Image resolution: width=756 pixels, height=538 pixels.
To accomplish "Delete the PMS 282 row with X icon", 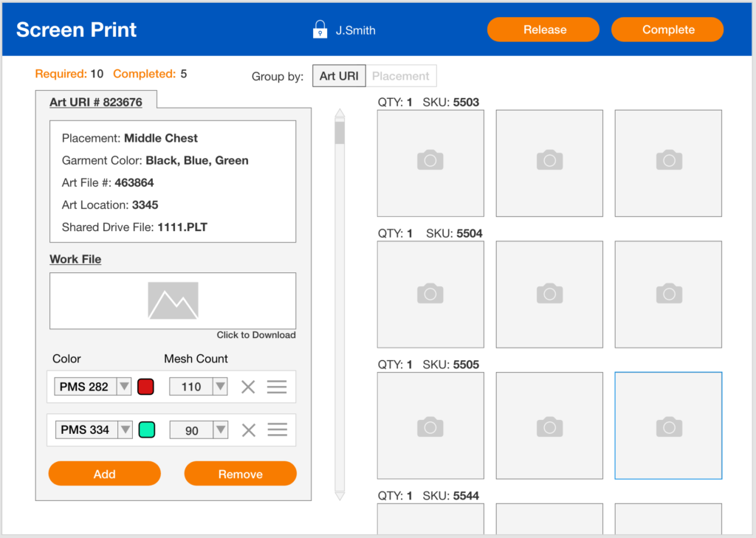I will tap(248, 387).
